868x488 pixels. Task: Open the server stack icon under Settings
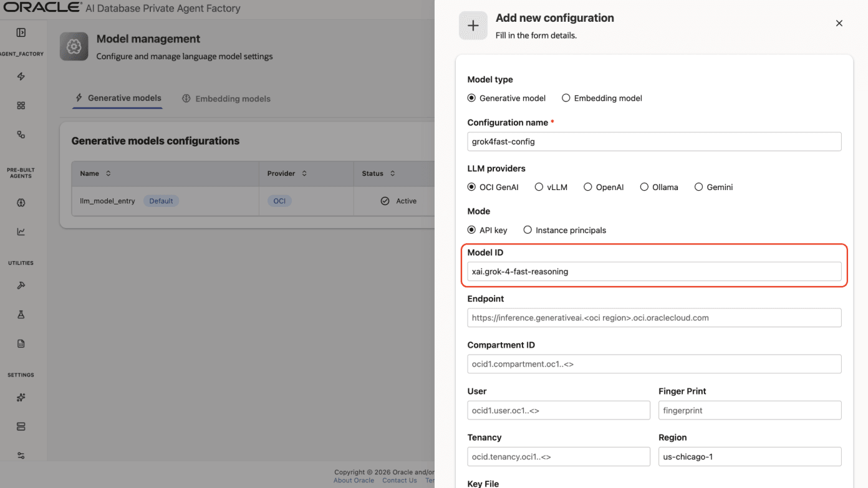click(21, 427)
